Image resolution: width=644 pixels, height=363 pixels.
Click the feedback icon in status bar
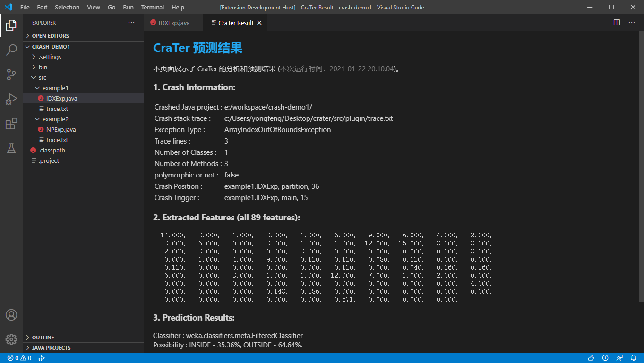(619, 358)
